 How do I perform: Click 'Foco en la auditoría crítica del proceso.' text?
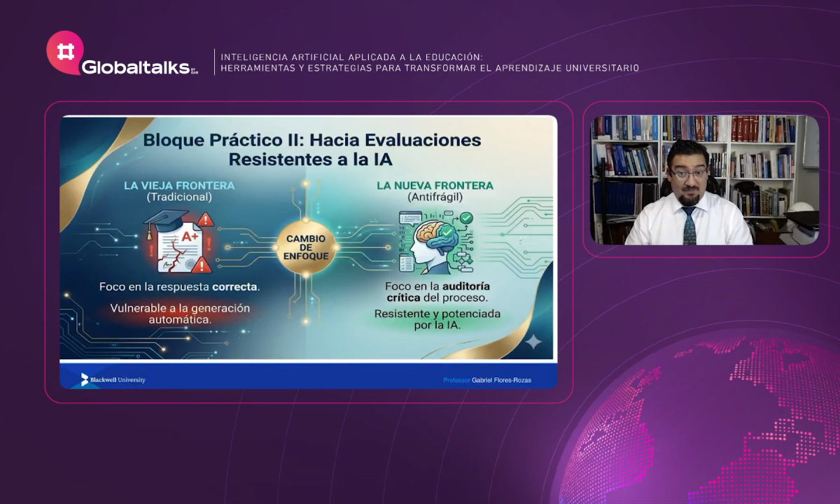[x=437, y=292]
